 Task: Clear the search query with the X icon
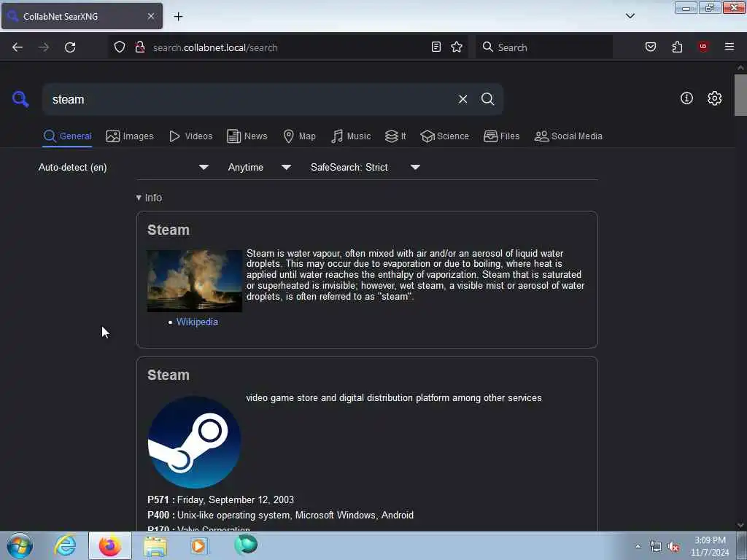[462, 99]
